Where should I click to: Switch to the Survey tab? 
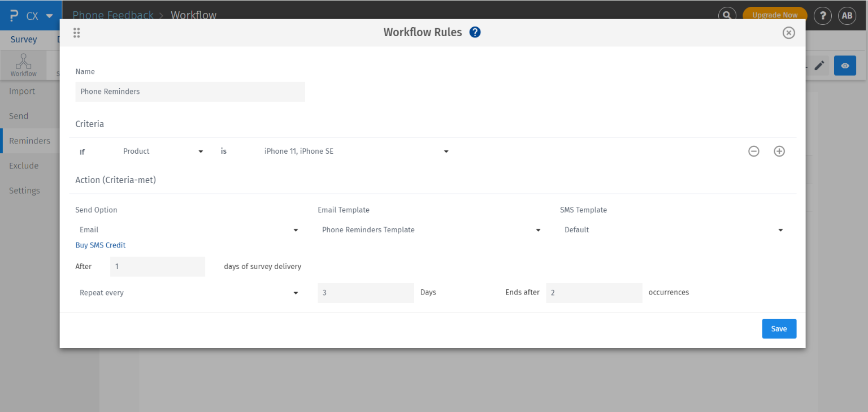(23, 39)
